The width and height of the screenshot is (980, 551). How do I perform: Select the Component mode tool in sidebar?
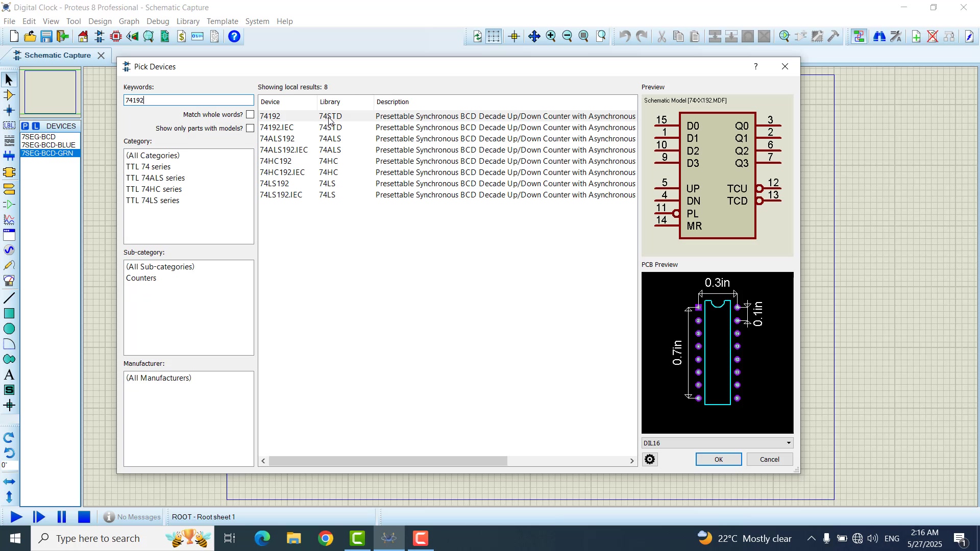[9, 95]
